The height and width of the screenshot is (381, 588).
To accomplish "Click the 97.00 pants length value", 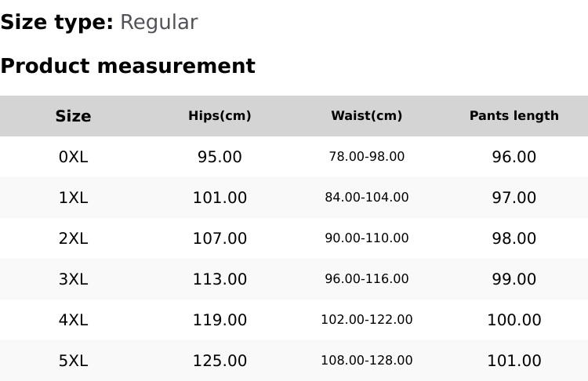I will (x=514, y=198).
